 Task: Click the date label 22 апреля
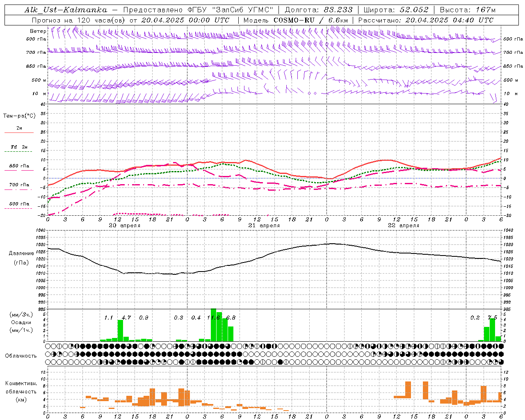click(x=404, y=226)
